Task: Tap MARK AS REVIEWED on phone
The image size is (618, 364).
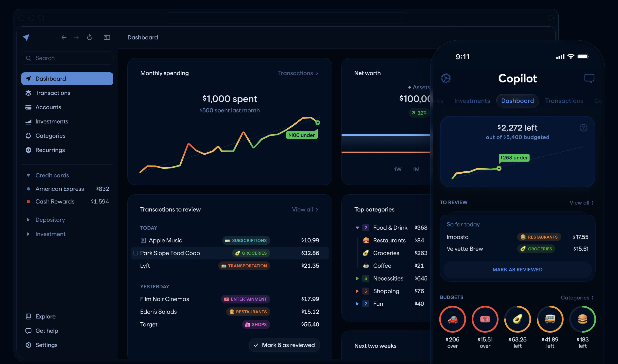Action: coord(517,270)
